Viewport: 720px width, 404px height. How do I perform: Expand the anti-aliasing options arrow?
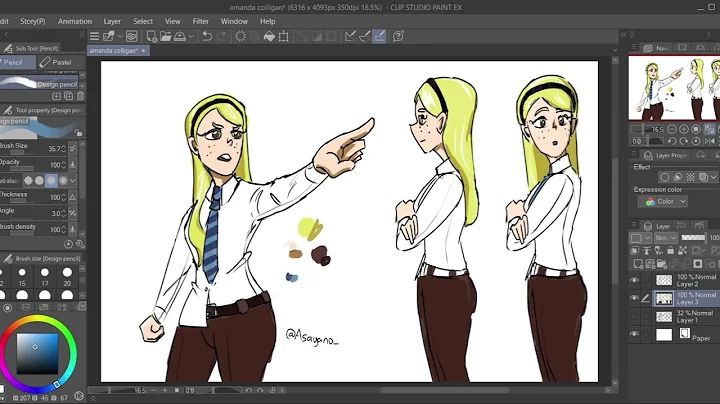click(x=73, y=180)
